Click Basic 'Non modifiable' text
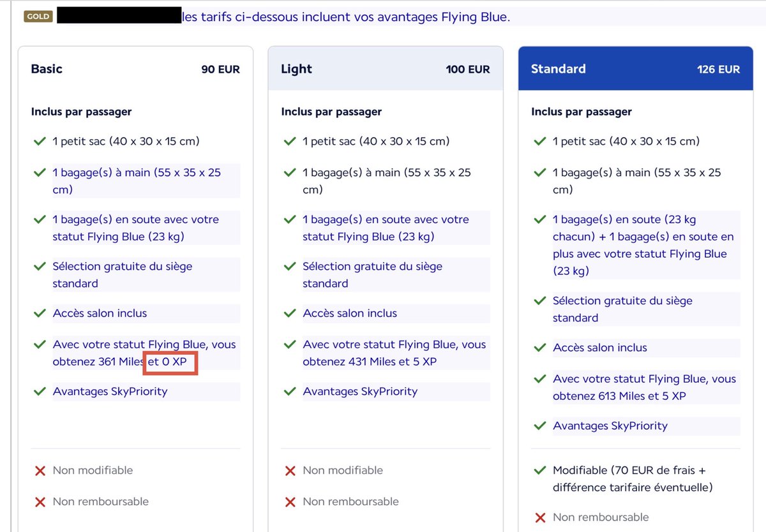 point(93,470)
